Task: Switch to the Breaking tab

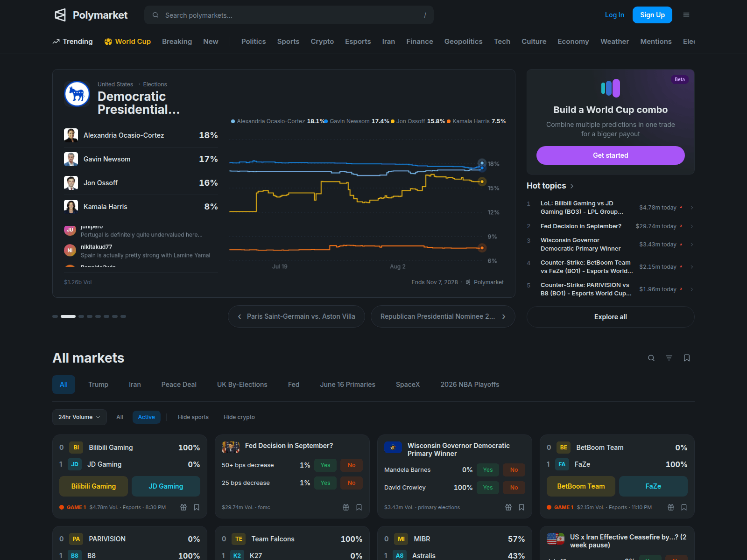Action: point(177,42)
